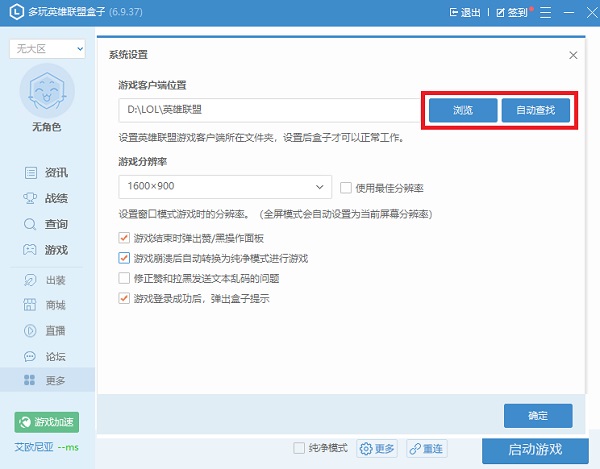Open 查询 search in the sidebar
This screenshot has height=469, width=600.
pos(47,224)
